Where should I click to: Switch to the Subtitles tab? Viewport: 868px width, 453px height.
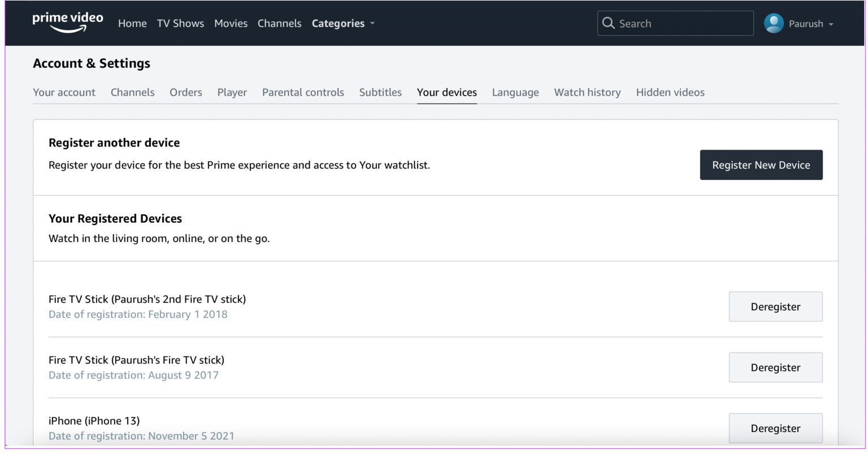coord(380,92)
